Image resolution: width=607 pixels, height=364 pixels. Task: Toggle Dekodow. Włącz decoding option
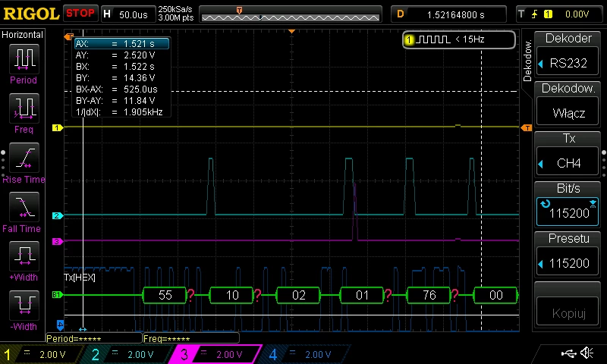pos(568,104)
